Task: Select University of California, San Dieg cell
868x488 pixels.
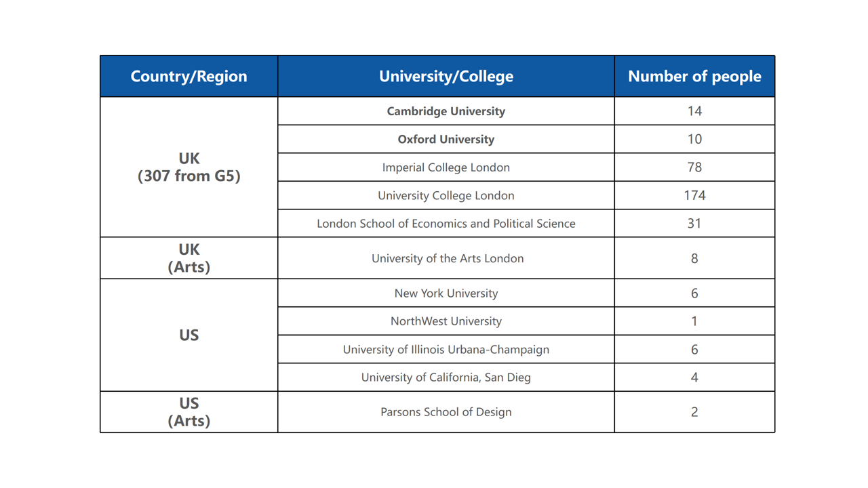Action: click(446, 378)
